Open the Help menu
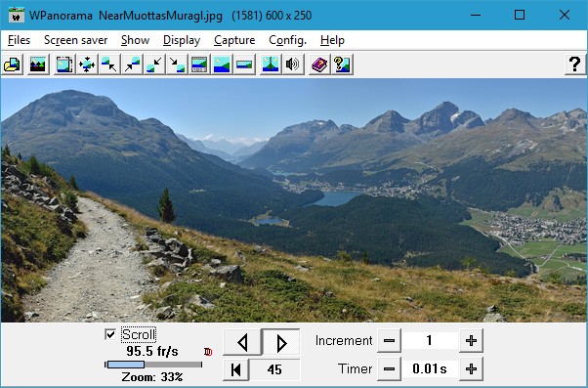Image resolution: width=588 pixels, height=388 pixels. tap(332, 40)
